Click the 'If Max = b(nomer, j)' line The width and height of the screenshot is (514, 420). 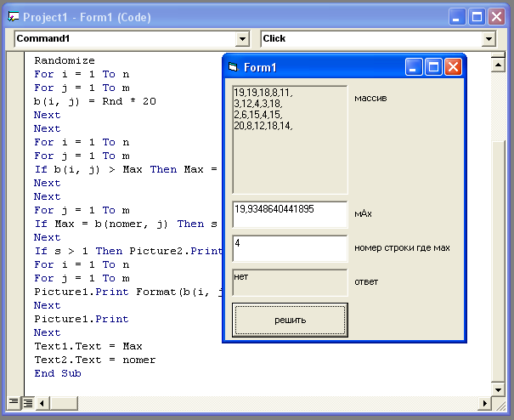point(127,224)
